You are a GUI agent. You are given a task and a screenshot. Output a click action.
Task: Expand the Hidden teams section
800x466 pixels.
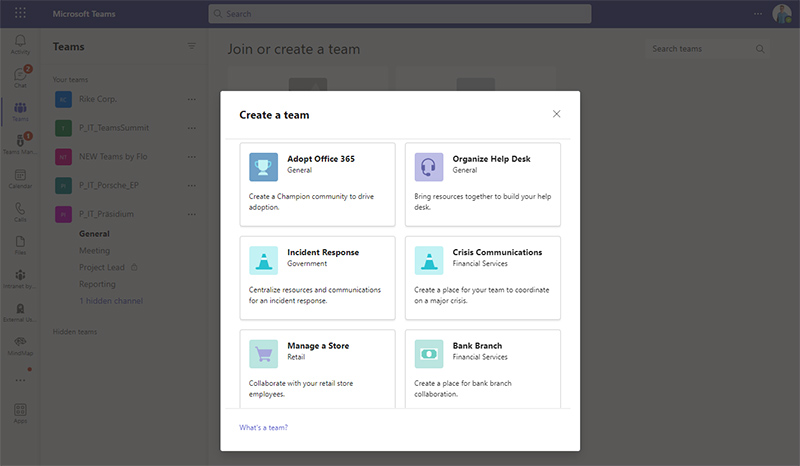pos(74,331)
